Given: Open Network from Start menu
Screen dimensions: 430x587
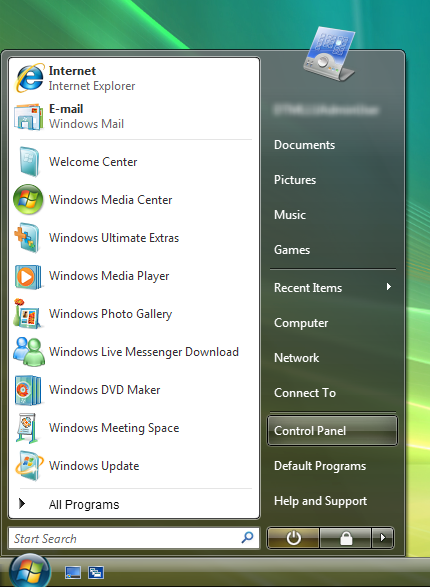Looking at the screenshot, I should point(296,358).
